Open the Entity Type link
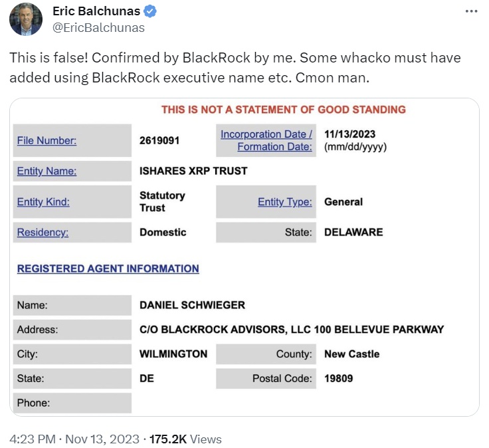The image size is (489, 448). [285, 202]
